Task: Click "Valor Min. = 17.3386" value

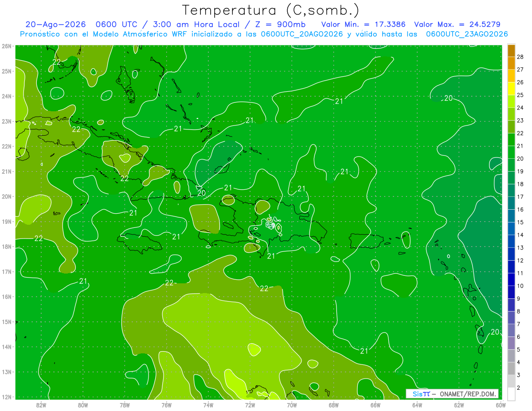Action: coord(363,24)
